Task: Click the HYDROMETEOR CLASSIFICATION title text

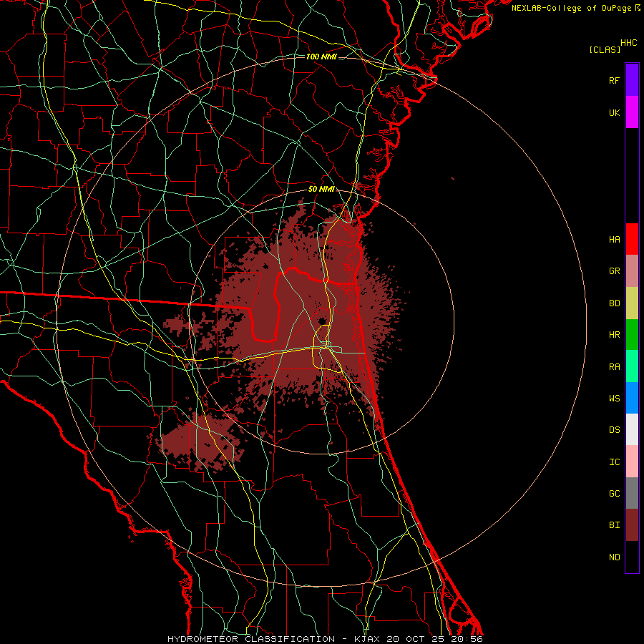Action: (251, 639)
